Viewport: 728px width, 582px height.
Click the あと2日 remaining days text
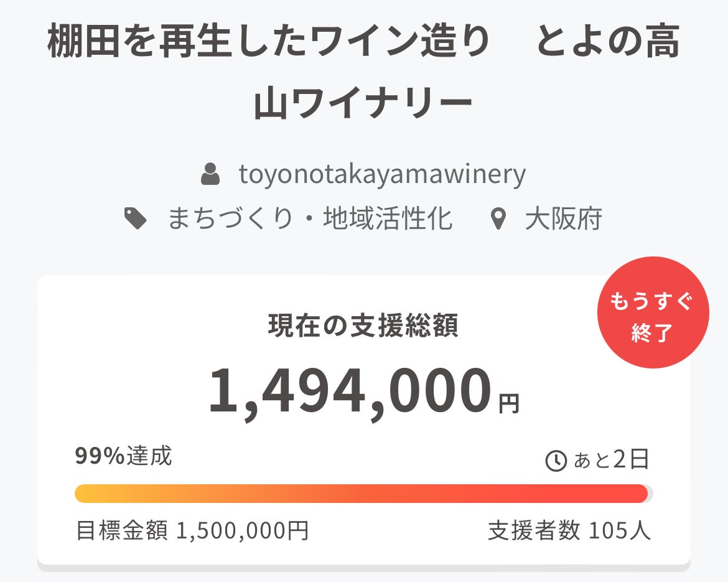pos(611,460)
